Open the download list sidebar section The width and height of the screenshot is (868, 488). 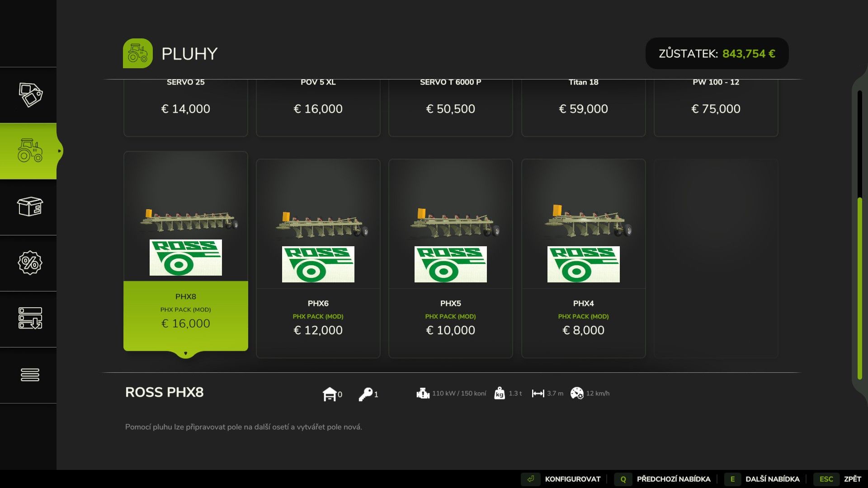tap(30, 319)
